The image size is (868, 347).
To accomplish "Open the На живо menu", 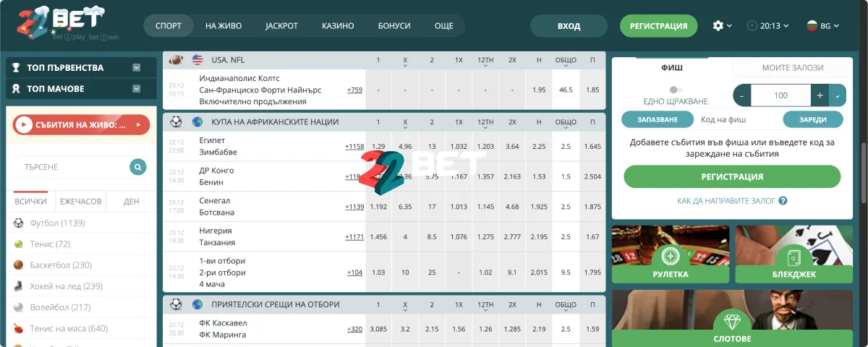I will coord(222,26).
